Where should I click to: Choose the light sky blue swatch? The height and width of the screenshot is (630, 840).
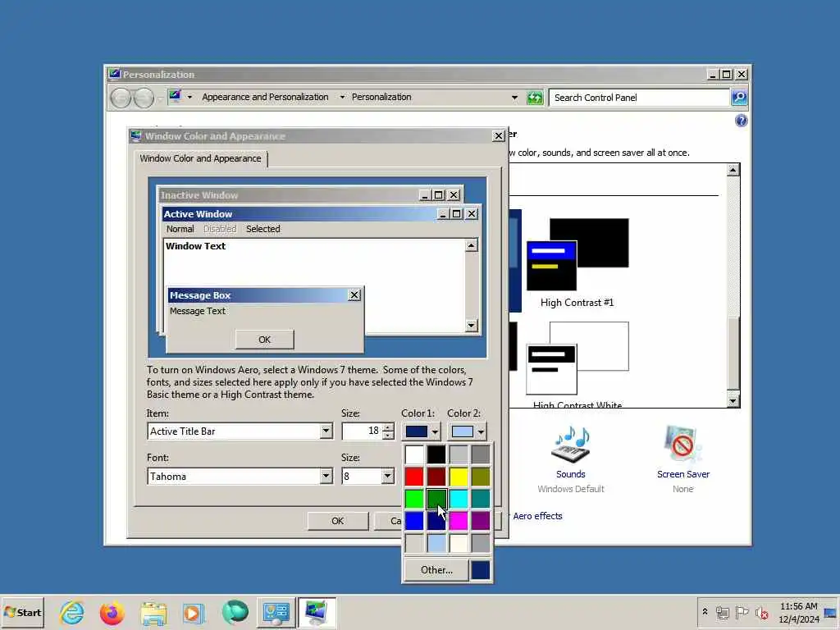point(436,543)
